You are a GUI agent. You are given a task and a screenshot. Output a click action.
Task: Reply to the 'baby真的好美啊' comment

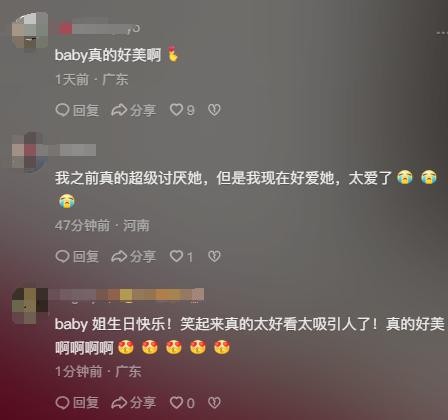(77, 110)
